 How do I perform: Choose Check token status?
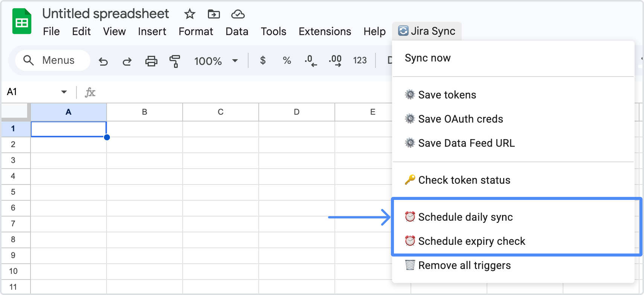(513, 180)
